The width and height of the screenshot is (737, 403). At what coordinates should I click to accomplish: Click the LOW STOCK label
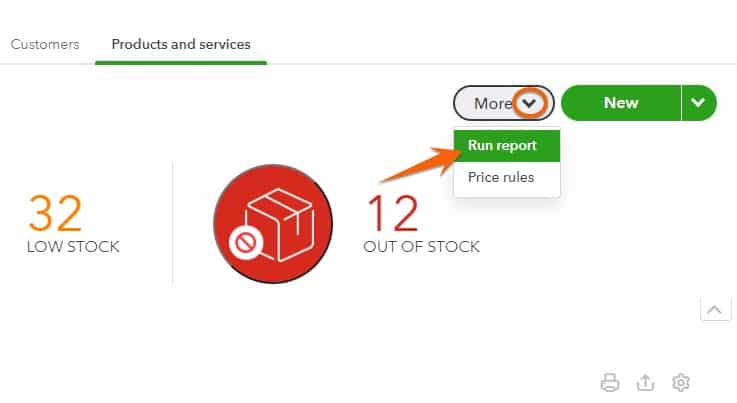click(x=73, y=246)
